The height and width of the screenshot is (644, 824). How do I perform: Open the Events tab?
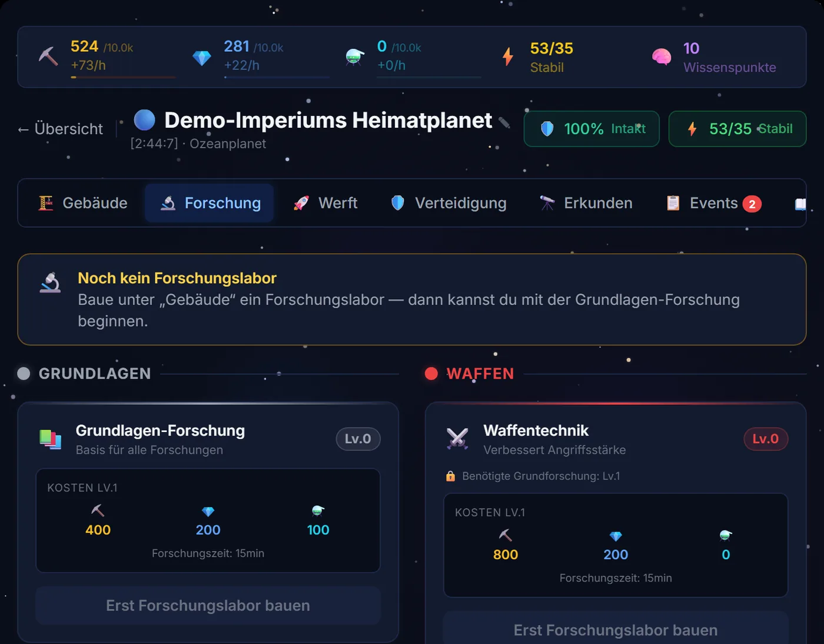click(714, 203)
